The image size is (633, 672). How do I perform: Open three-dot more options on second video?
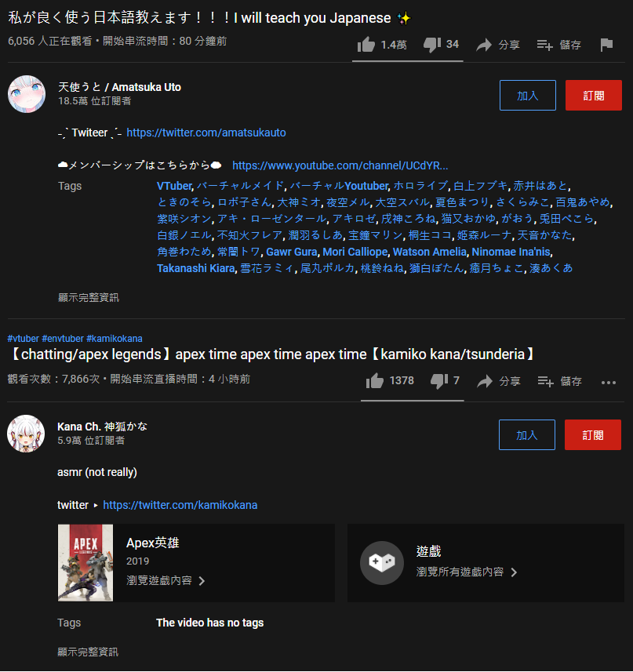[x=608, y=383]
